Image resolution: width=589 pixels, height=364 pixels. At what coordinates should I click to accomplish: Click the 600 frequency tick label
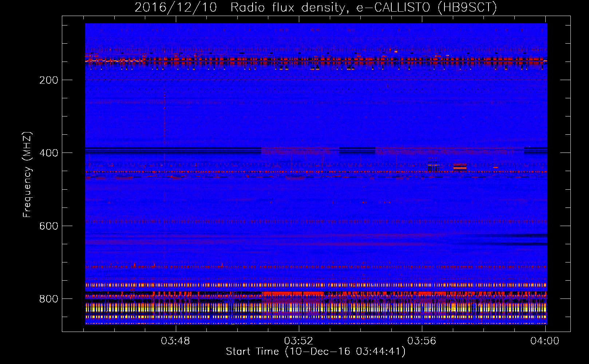pyautogui.click(x=49, y=226)
